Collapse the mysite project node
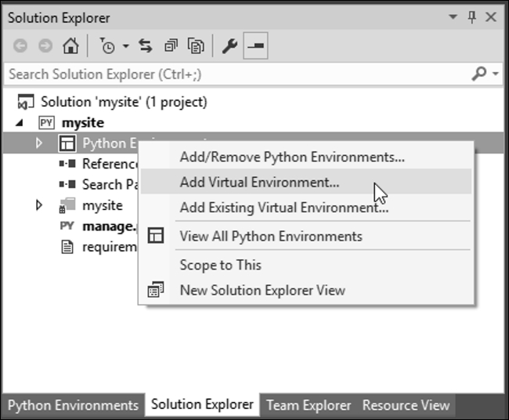509x420 pixels. [x=20, y=123]
